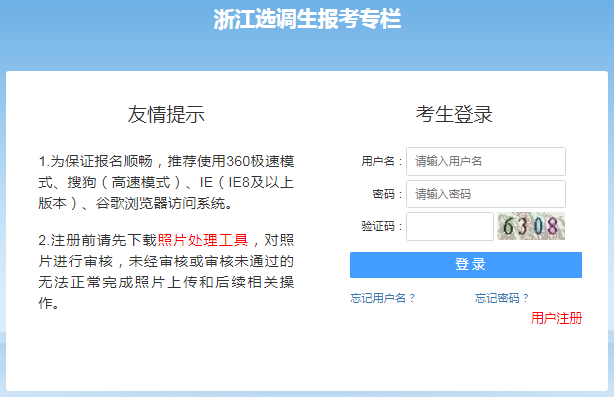The width and height of the screenshot is (614, 397).
Task: Click the red 用户注册 registration link
Action: pos(556,318)
